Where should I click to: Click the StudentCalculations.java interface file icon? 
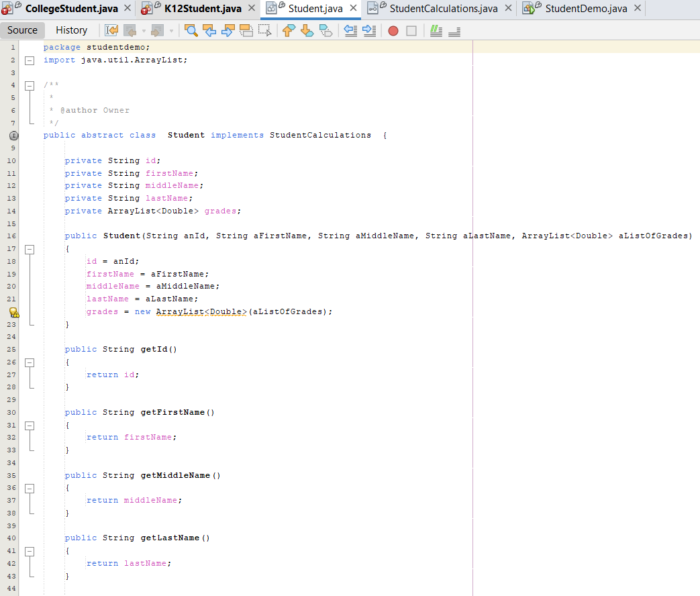pyautogui.click(x=372, y=9)
